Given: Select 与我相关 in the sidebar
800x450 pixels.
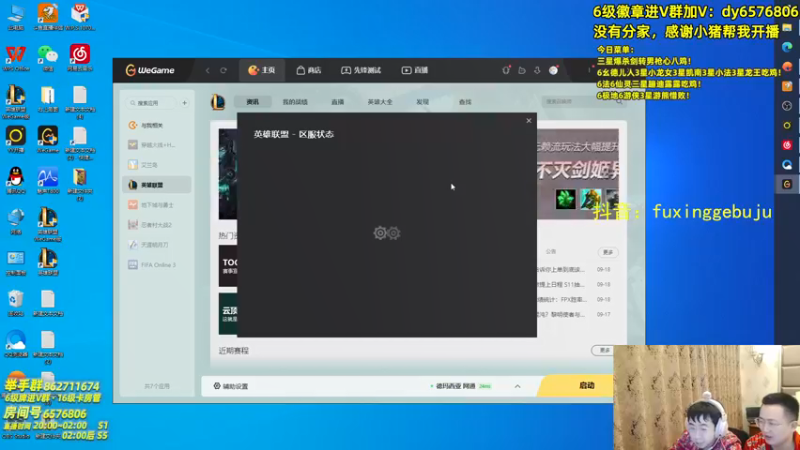Looking at the screenshot, I should 157,125.
